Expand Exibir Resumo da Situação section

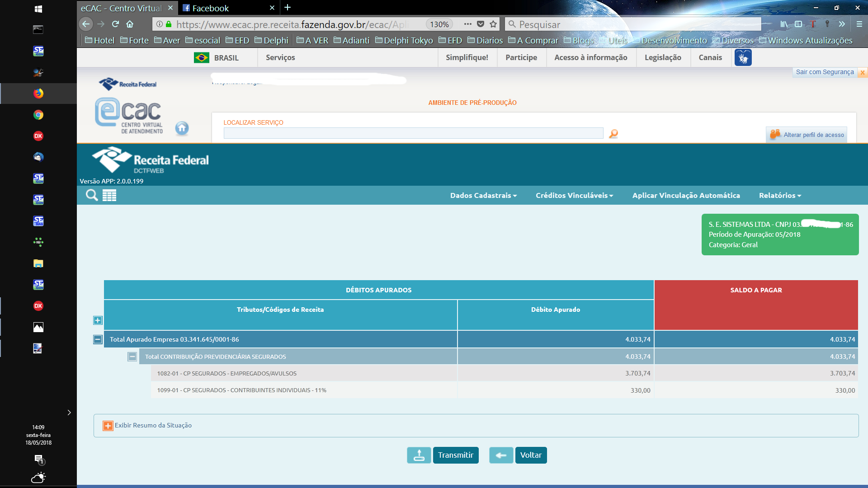[x=108, y=426]
